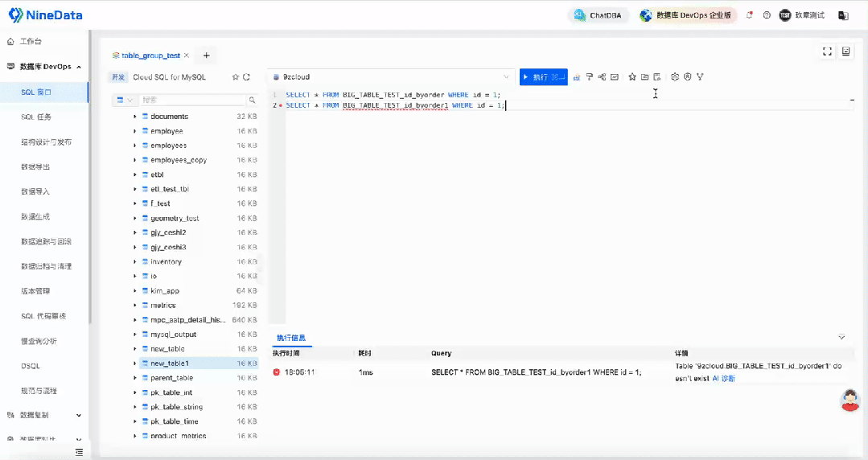This screenshot has height=460, width=868.
Task: Open 结构设计与发布 page
Action: [x=47, y=142]
